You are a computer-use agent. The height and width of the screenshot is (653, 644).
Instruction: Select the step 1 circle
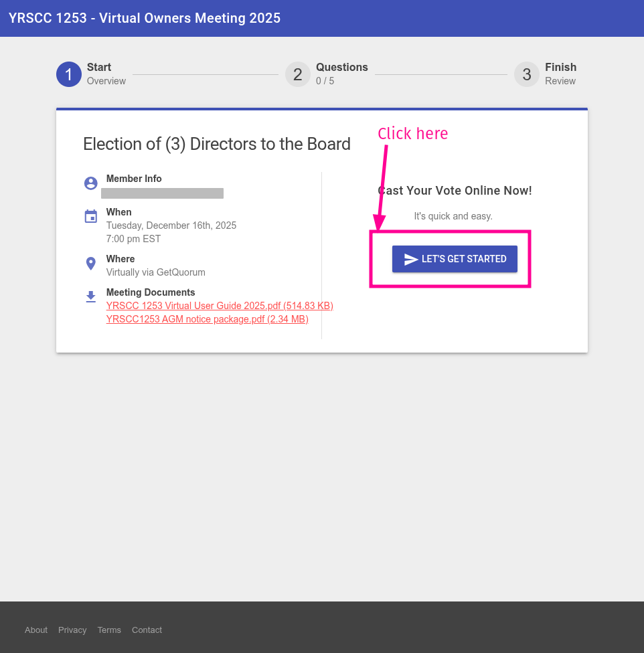click(x=68, y=74)
